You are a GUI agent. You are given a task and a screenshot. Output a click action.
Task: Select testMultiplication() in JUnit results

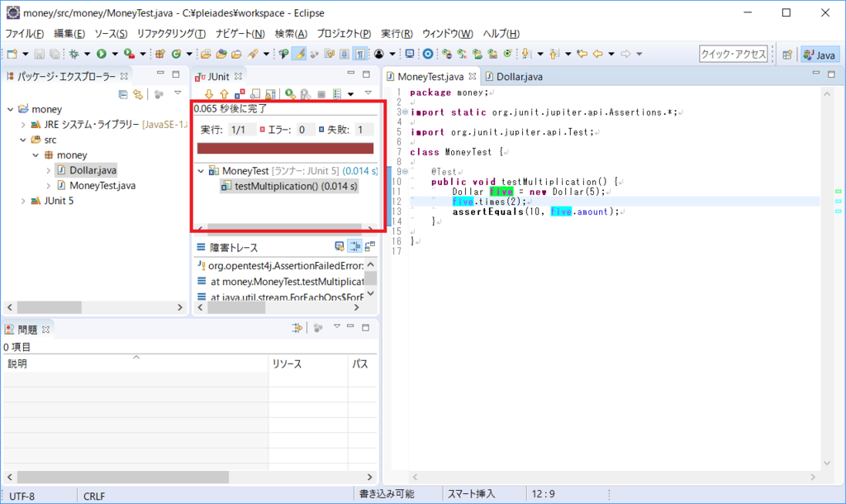(x=289, y=186)
